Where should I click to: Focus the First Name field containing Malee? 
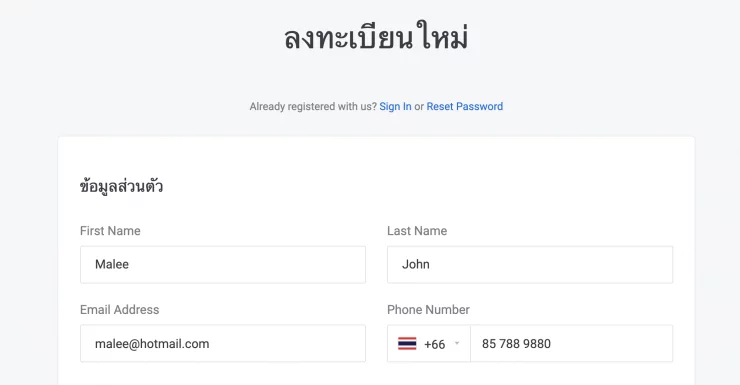tap(223, 265)
